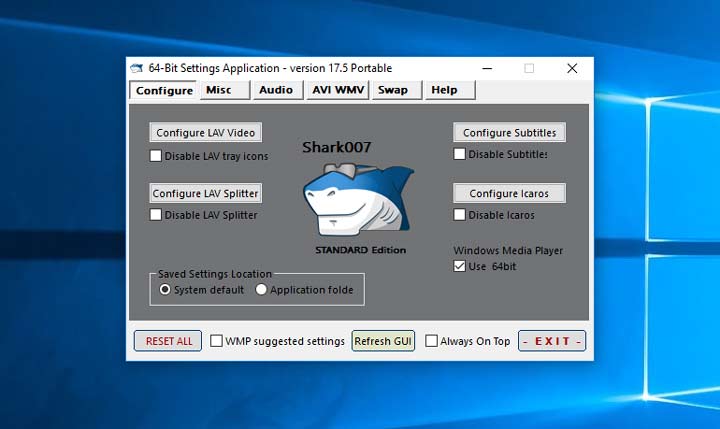Go to the Swap tab
This screenshot has height=429, width=720.
pyautogui.click(x=397, y=90)
